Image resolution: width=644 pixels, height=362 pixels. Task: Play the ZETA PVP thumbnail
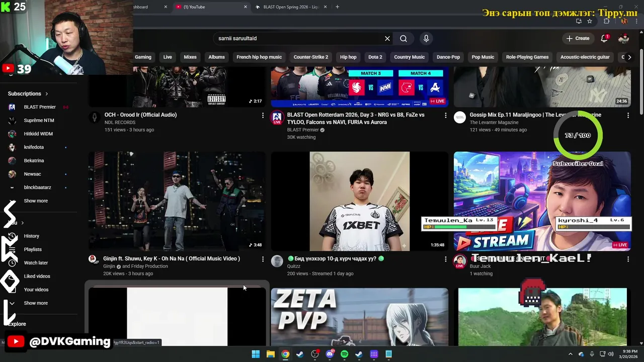[x=359, y=317]
